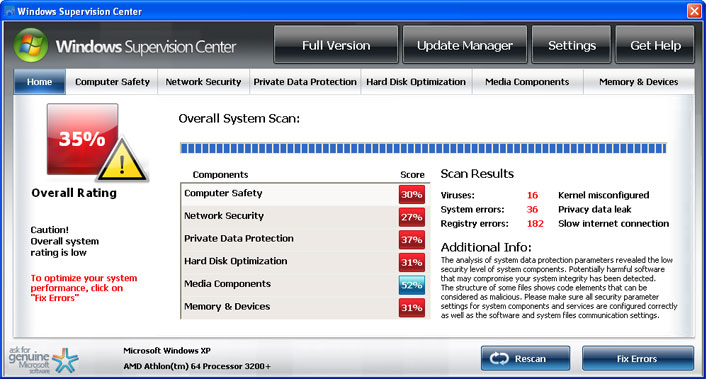
Task: Click the Overall System Scan progress bar
Action: (x=423, y=149)
